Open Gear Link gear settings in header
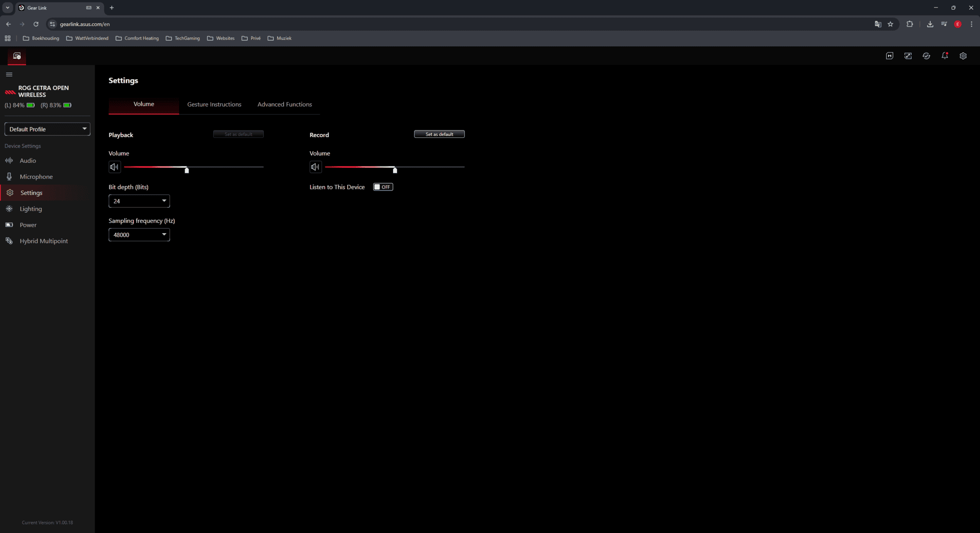 (x=963, y=56)
